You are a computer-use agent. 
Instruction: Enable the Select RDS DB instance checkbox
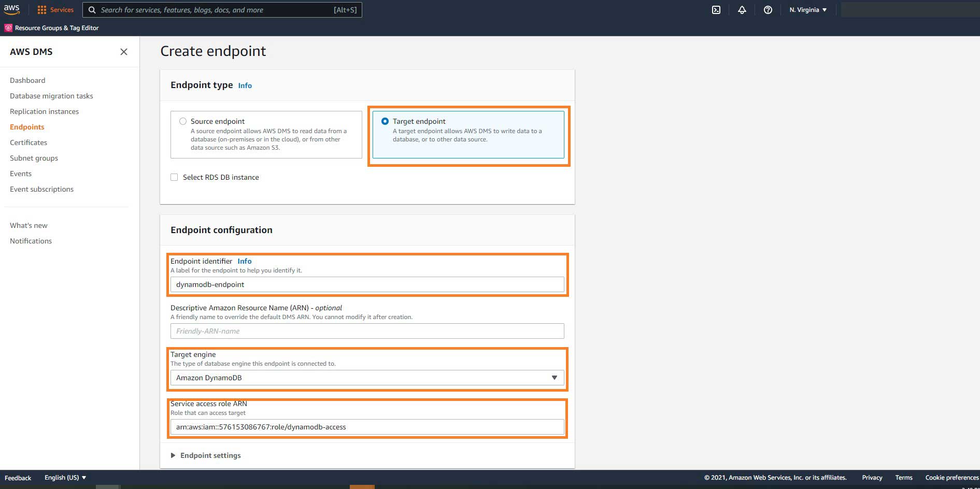(174, 177)
